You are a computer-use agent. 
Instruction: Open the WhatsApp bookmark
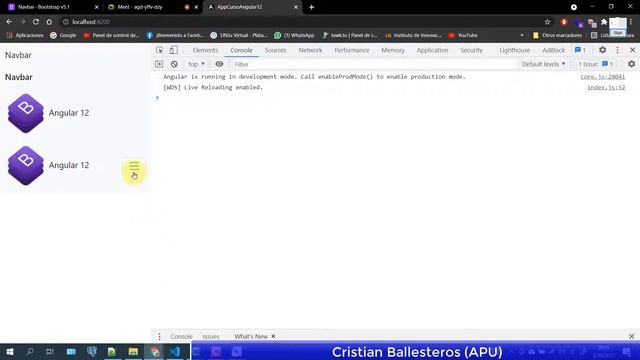point(294,36)
